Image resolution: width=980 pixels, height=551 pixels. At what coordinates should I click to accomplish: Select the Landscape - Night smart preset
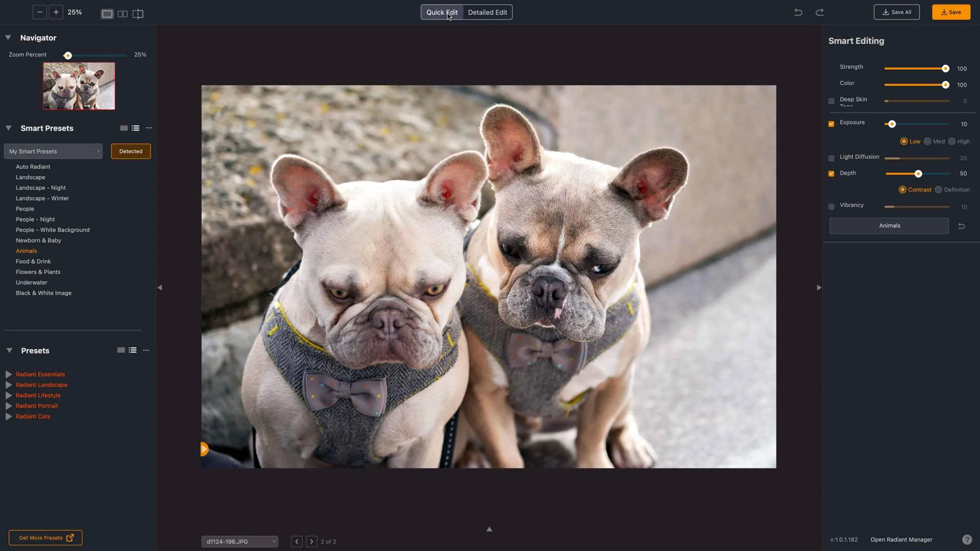(x=41, y=187)
